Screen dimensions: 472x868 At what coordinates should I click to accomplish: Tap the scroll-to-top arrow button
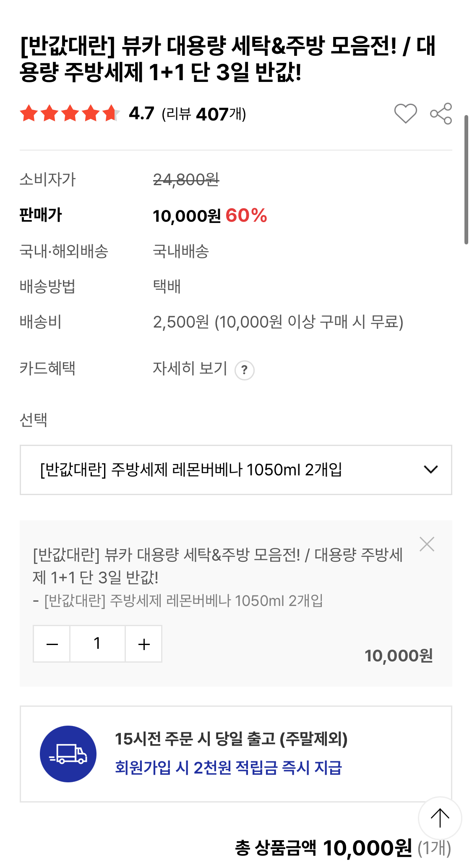440,818
